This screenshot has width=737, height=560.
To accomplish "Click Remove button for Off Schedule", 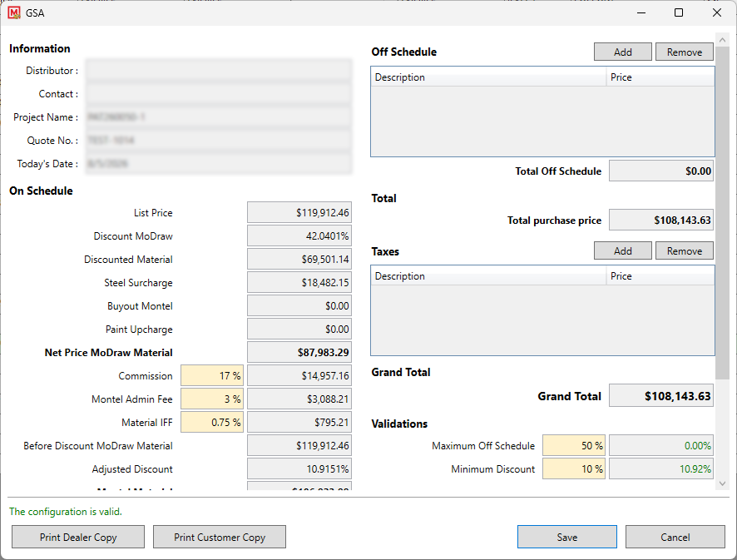I will click(685, 52).
